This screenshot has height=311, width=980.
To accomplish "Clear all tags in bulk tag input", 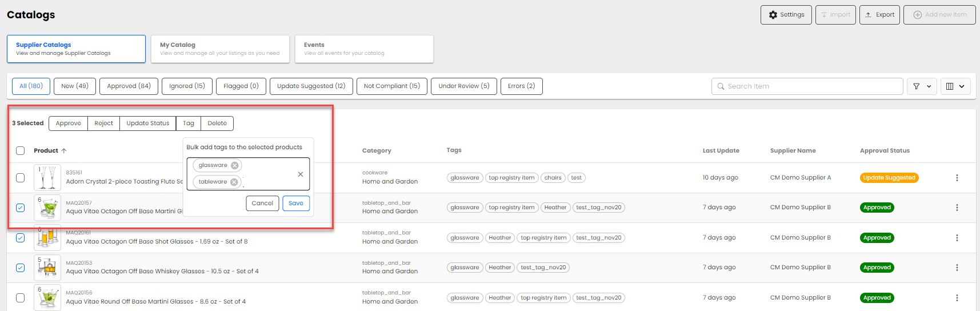I will (301, 174).
